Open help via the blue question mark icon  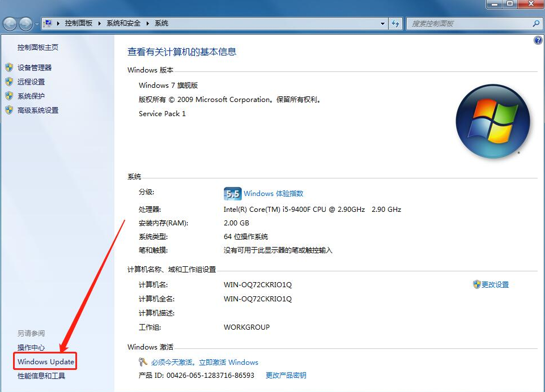tap(538, 41)
